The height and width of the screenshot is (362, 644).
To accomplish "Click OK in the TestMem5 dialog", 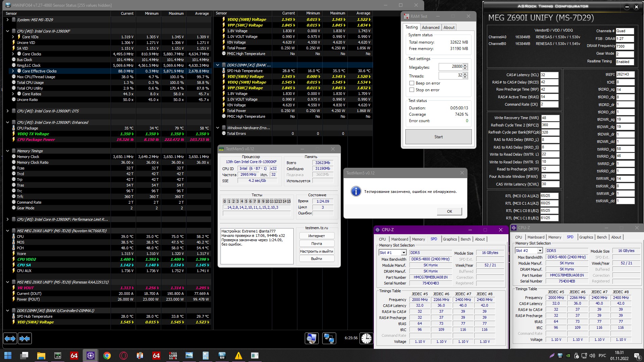I will (x=449, y=211).
